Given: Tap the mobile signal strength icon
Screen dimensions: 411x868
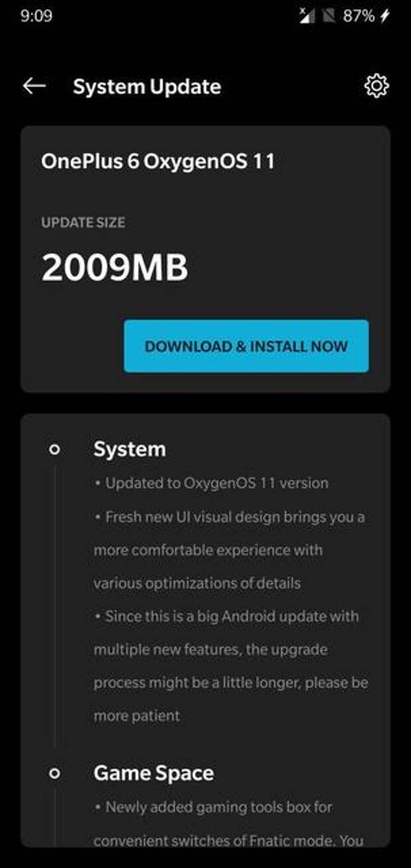Looking at the screenshot, I should pyautogui.click(x=307, y=16).
